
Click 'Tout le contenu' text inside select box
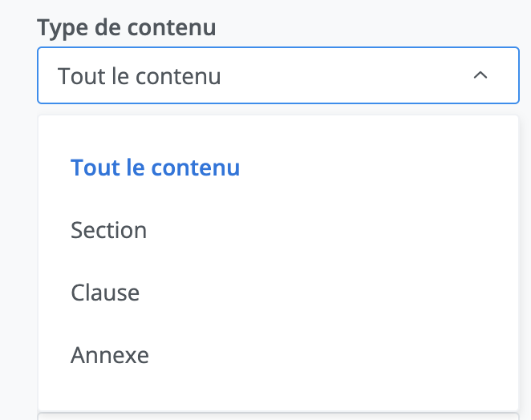[140, 76]
